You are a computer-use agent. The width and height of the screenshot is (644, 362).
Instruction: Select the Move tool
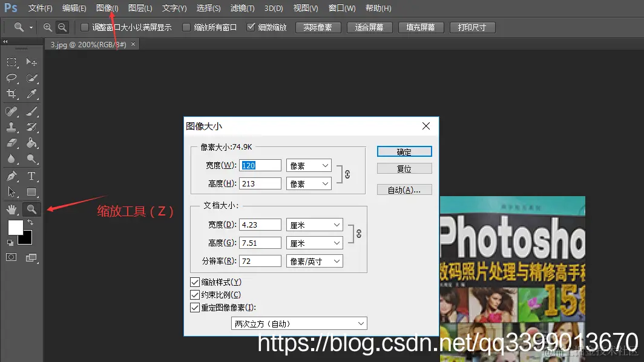pos(31,62)
